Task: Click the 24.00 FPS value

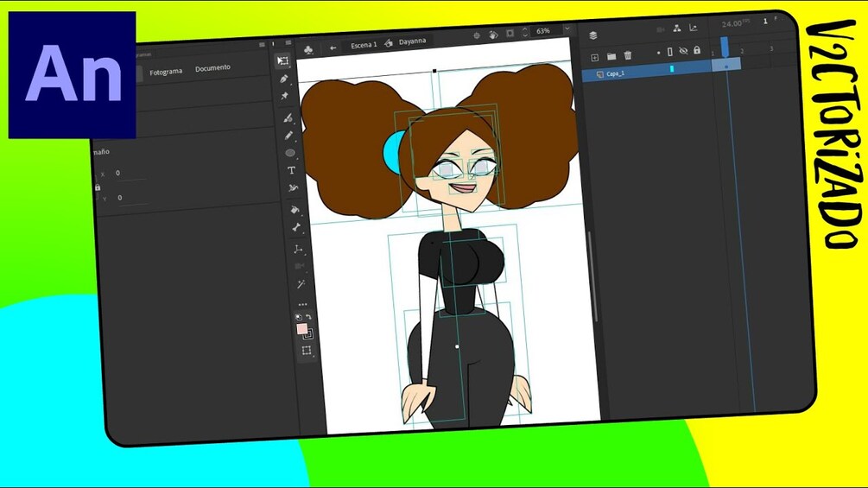Action: (732, 24)
